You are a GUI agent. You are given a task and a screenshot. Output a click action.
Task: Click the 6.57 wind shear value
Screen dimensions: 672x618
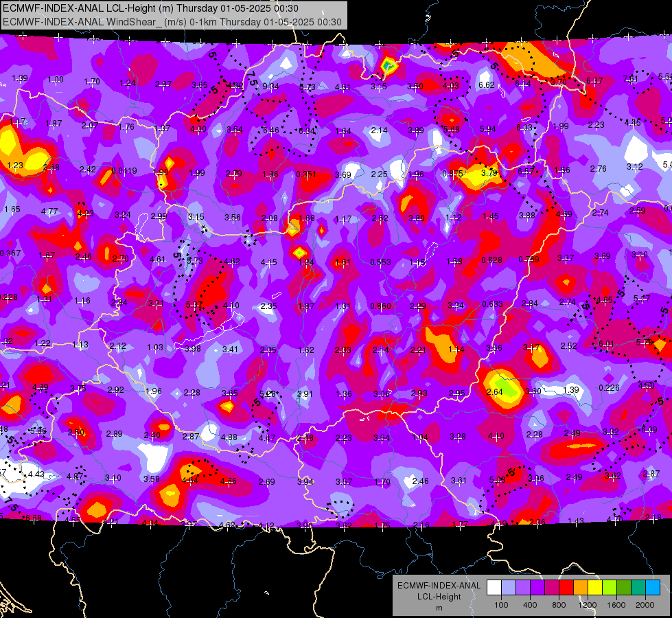tap(526, 171)
